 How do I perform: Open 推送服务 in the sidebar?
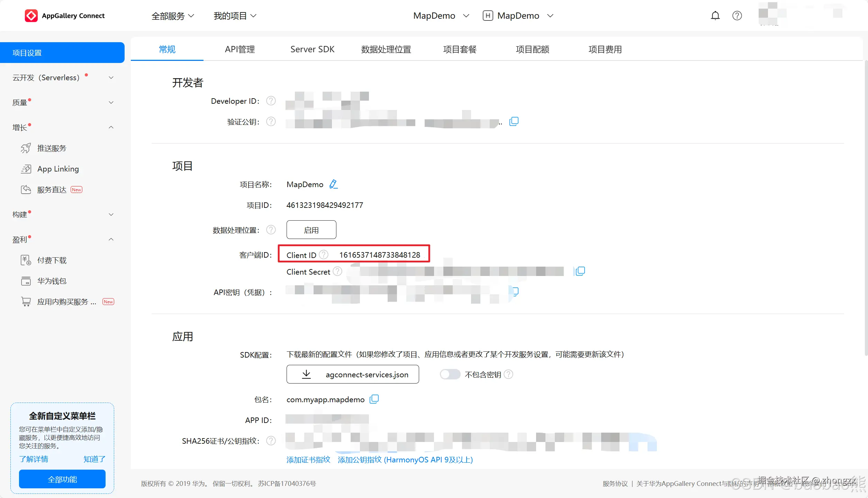pos(52,148)
